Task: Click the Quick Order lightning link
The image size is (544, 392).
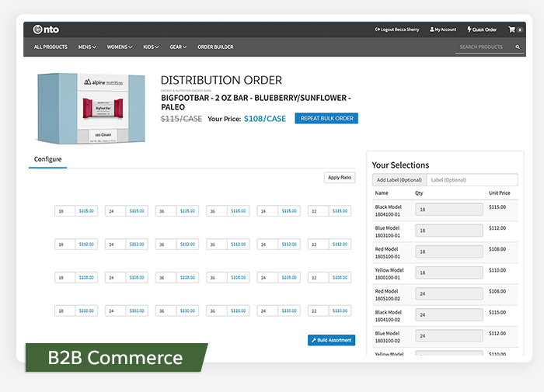Action: pyautogui.click(x=482, y=29)
